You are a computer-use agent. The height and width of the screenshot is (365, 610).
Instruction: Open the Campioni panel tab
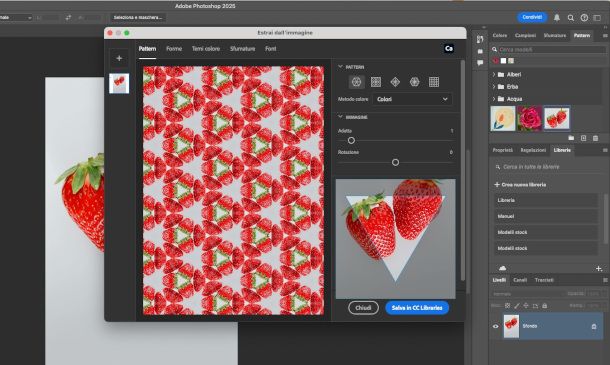coord(525,35)
